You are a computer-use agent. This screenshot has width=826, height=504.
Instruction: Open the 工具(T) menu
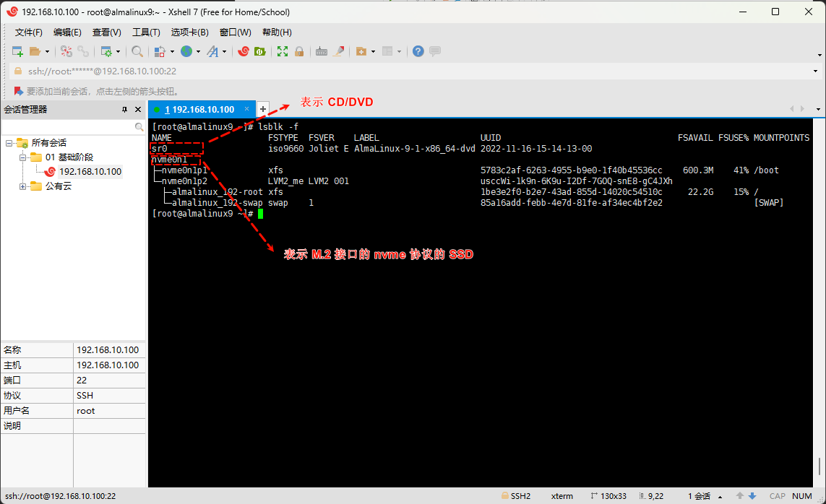(145, 32)
